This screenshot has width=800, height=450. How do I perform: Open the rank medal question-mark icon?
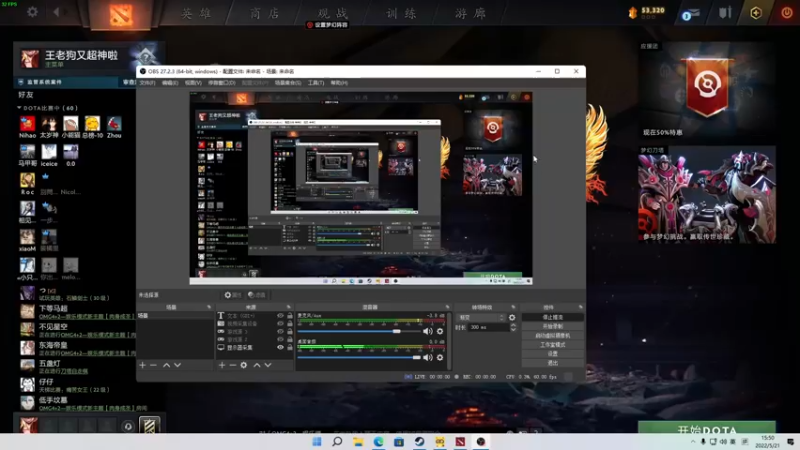pyautogui.click(x=146, y=57)
